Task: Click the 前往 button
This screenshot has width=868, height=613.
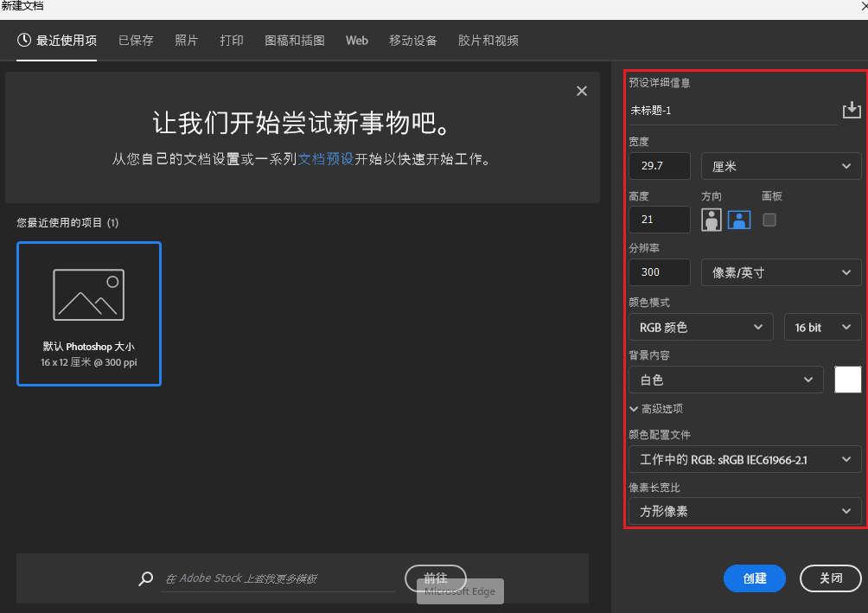Action: (436, 578)
